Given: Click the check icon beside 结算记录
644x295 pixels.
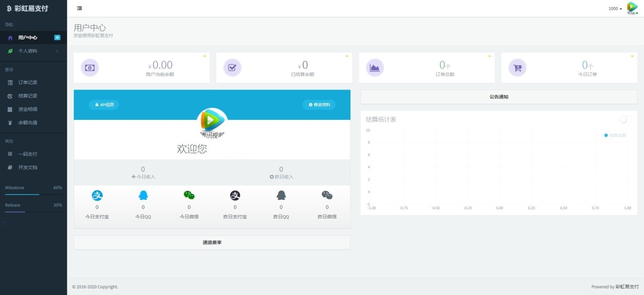Looking at the screenshot, I should point(10,96).
